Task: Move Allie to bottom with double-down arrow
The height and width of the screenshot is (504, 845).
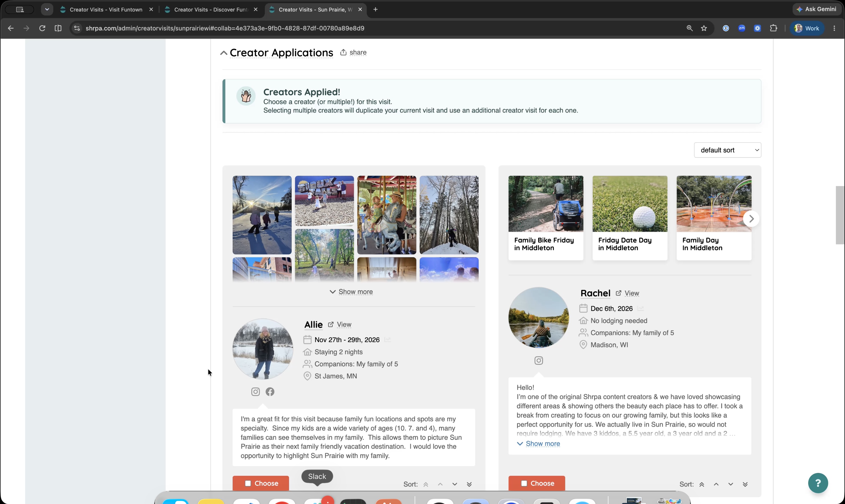Action: click(x=469, y=484)
